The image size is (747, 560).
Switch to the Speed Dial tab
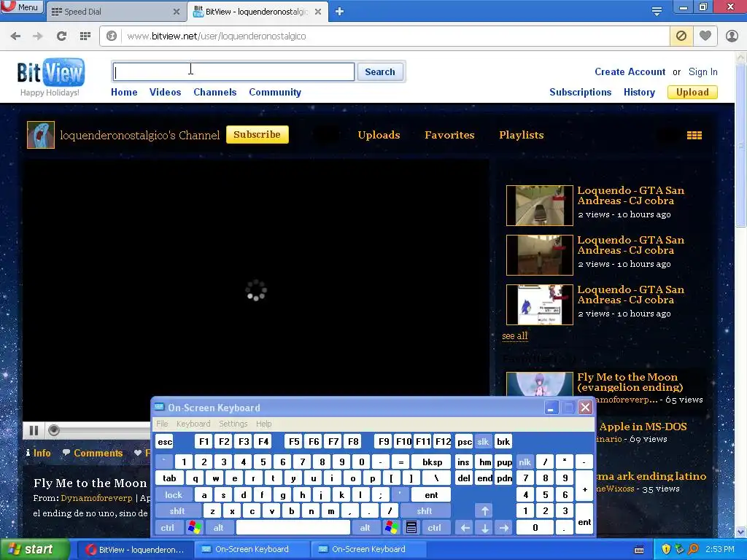[116, 12]
